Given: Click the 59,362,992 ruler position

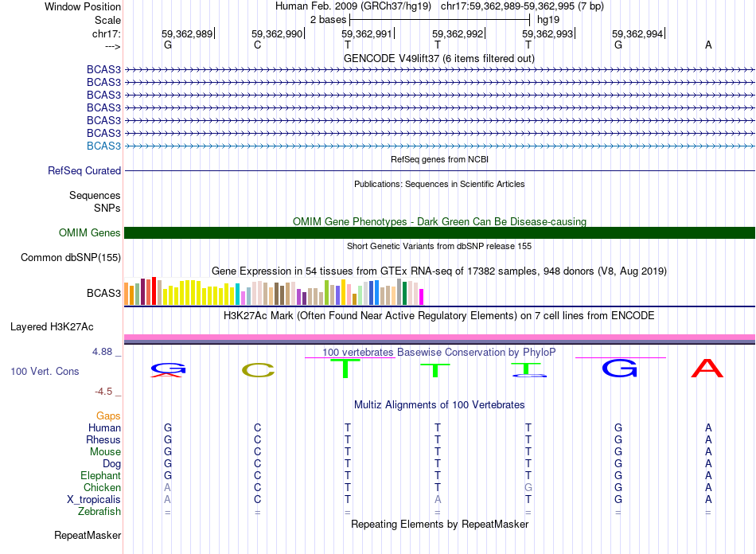Looking at the screenshot, I should coord(458,33).
